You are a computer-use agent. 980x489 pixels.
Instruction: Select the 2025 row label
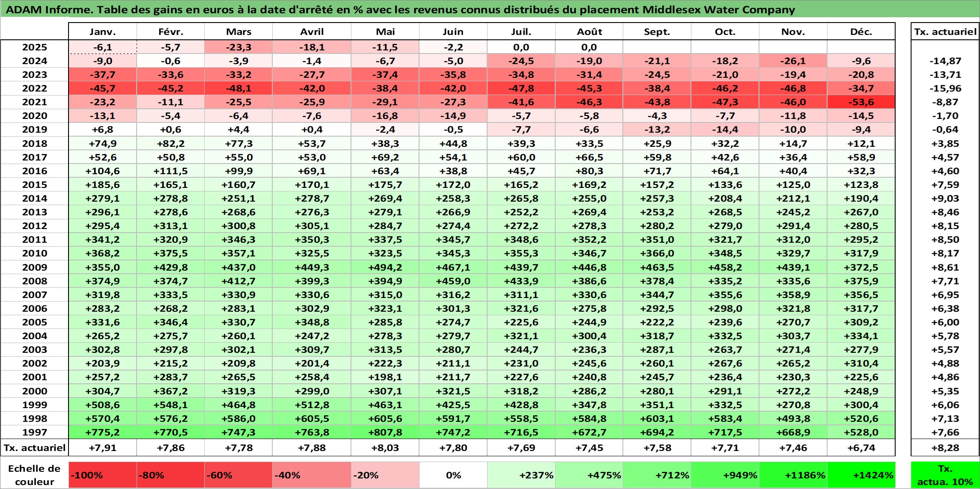pyautogui.click(x=34, y=47)
